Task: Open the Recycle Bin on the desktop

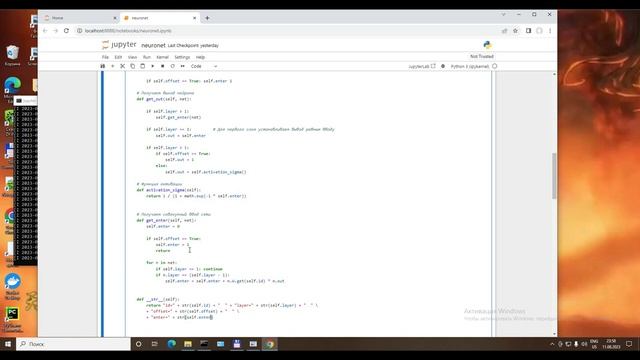Action: (x=12, y=56)
